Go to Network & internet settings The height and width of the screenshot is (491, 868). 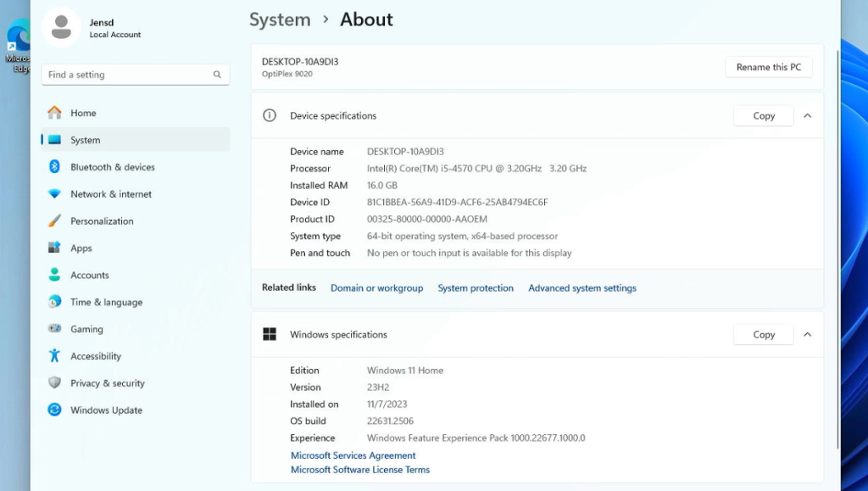pyautogui.click(x=136, y=193)
